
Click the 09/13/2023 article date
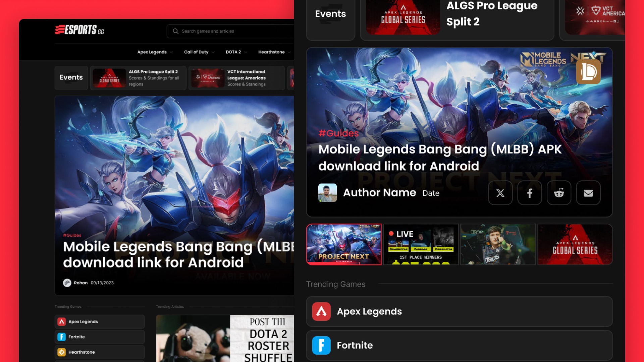click(x=102, y=283)
